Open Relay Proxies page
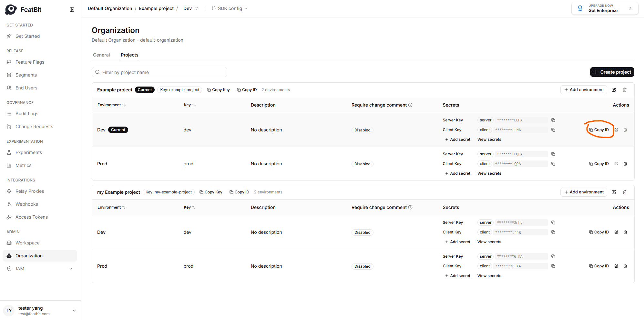The image size is (644, 320). tap(40, 191)
